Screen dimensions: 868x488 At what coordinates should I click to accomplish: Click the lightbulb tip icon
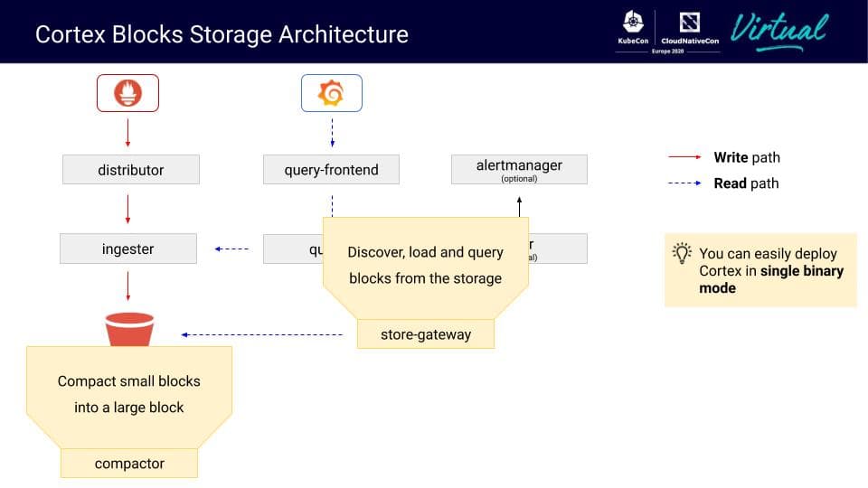[x=682, y=253]
